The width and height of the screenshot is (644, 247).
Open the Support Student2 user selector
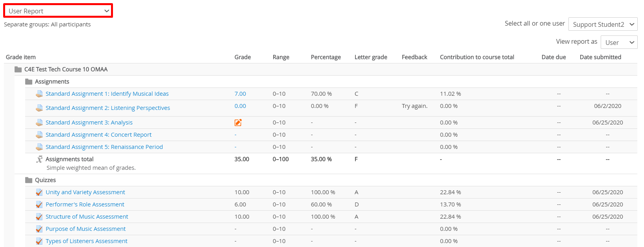click(603, 24)
